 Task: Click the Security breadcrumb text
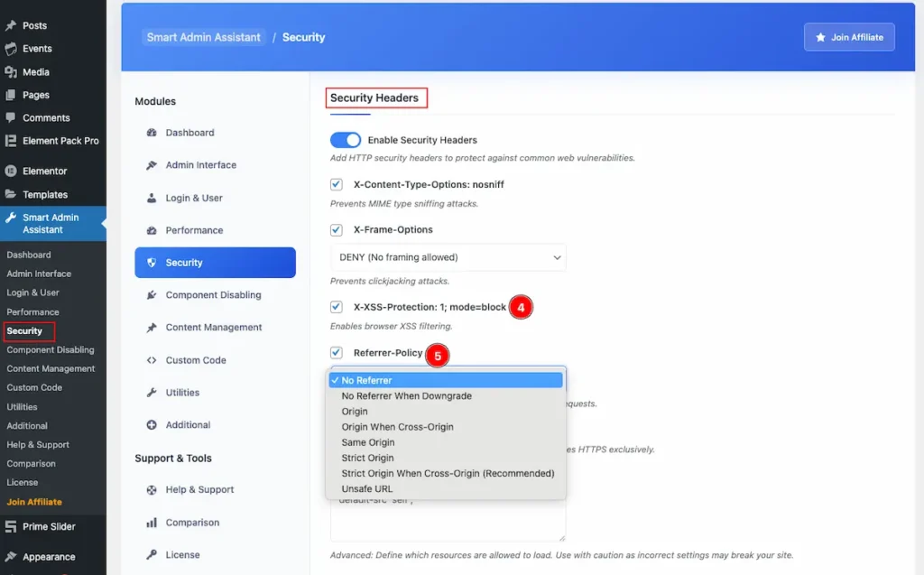click(x=303, y=37)
